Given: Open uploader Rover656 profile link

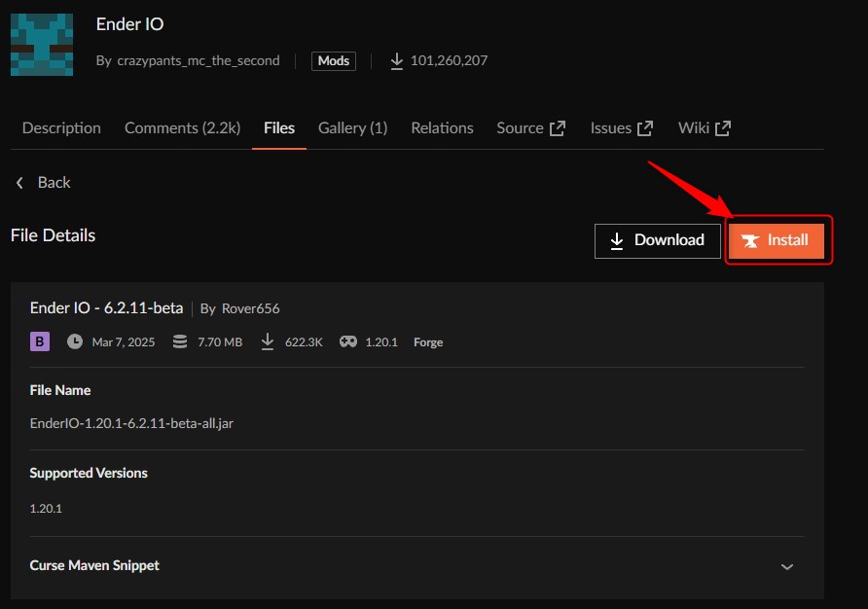Looking at the screenshot, I should (250, 308).
